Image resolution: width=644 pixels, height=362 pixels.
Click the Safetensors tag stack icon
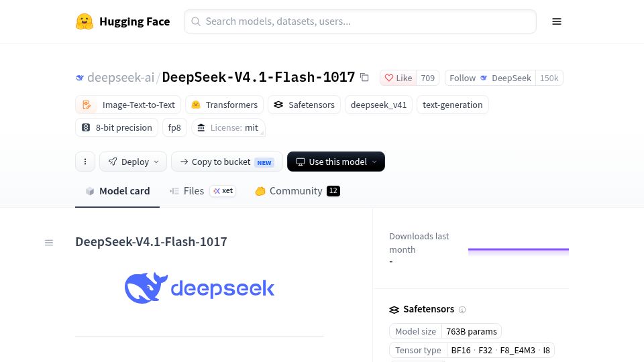pos(278,105)
